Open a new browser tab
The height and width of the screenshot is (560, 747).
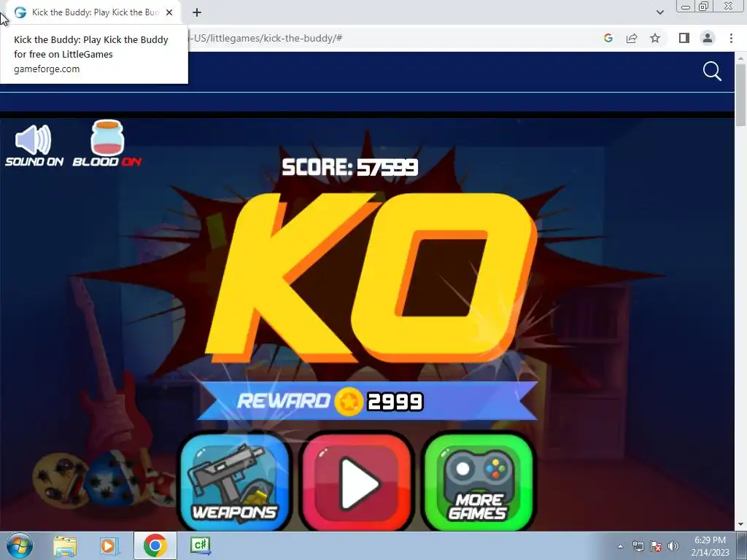coord(197,12)
